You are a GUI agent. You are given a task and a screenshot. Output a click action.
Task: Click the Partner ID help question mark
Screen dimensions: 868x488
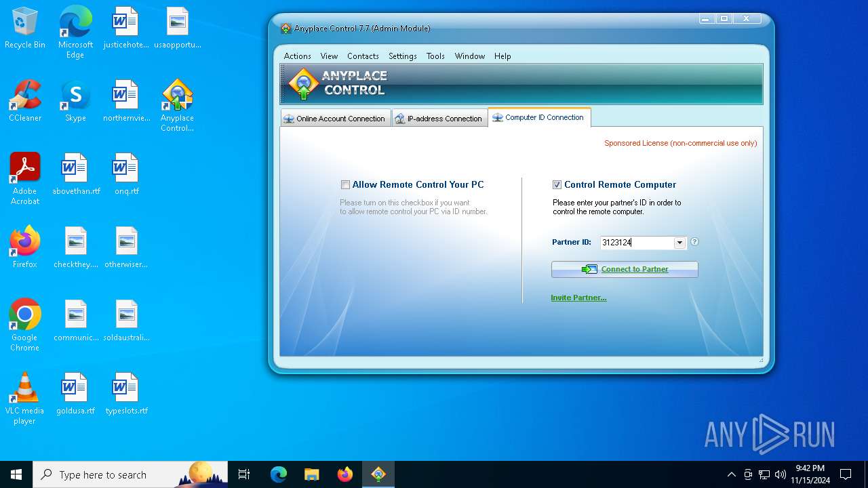coord(694,242)
